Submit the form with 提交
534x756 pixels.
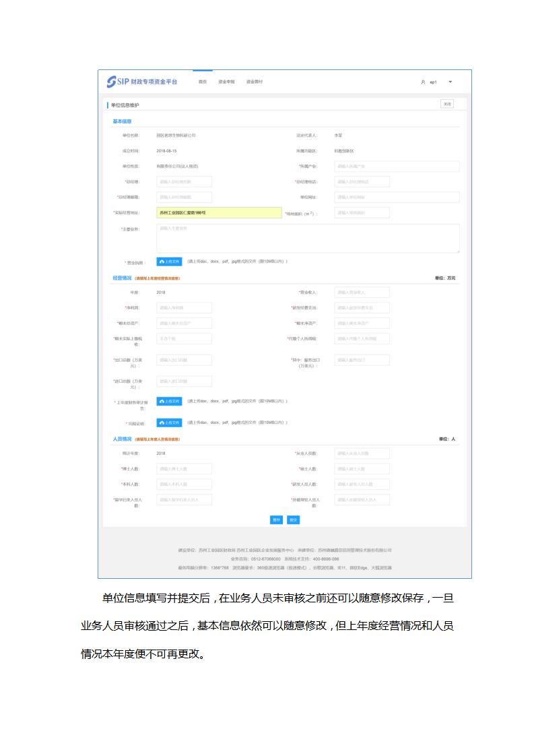[293, 519]
